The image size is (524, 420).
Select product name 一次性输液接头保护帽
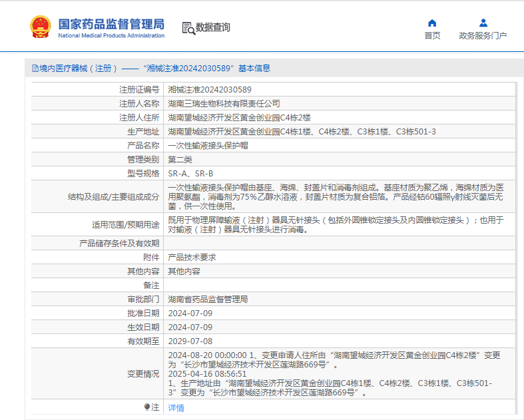pyautogui.click(x=208, y=146)
